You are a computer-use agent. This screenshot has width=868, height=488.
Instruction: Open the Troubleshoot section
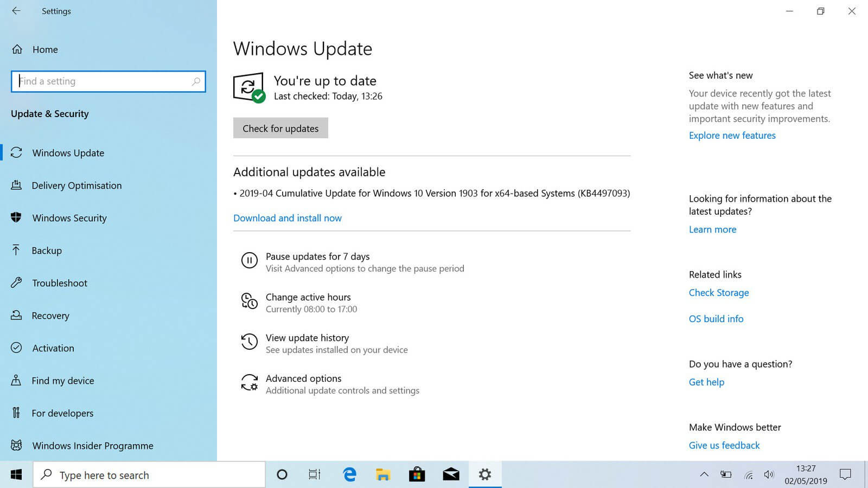tap(60, 283)
